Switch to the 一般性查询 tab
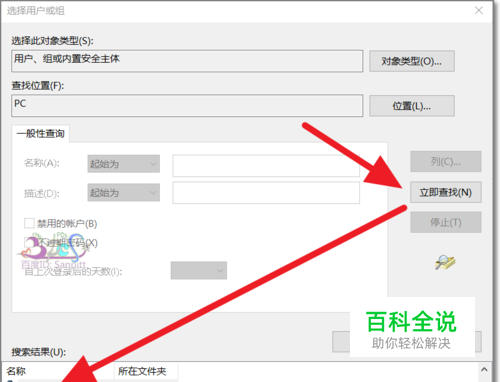 (x=40, y=134)
